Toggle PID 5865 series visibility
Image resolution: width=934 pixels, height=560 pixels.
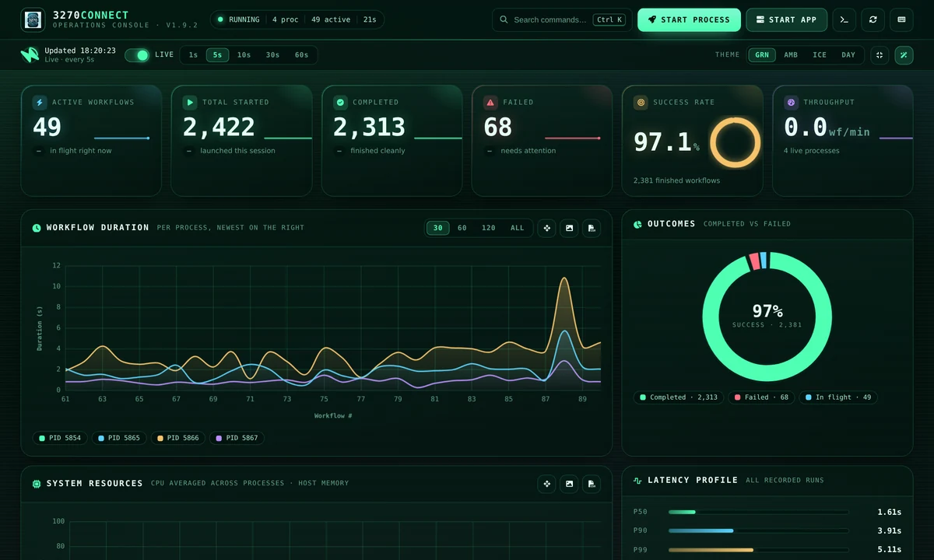(x=119, y=438)
